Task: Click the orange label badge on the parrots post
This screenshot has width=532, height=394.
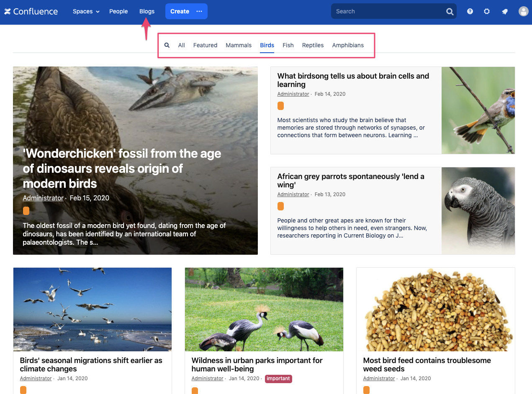Action: [x=280, y=206]
